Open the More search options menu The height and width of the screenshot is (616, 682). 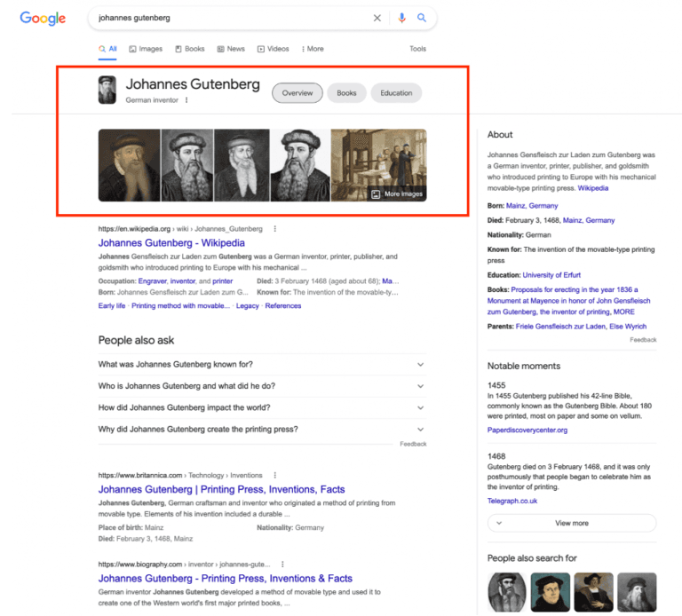(x=313, y=49)
